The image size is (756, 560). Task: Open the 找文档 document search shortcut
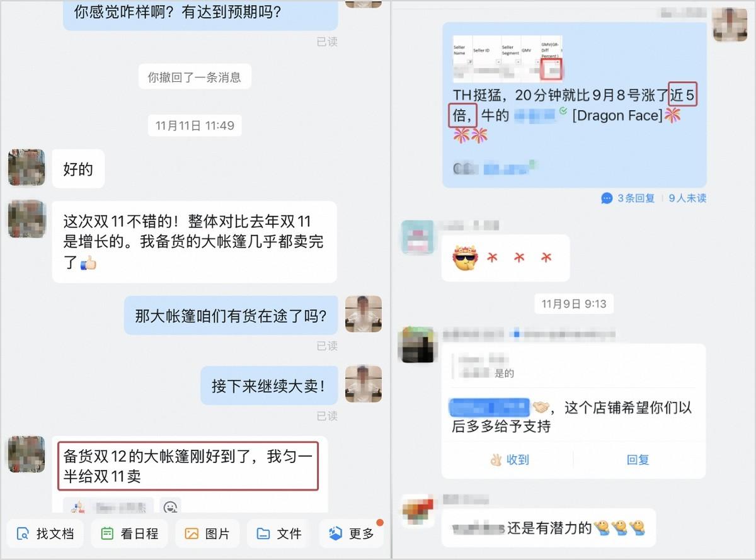(45, 534)
